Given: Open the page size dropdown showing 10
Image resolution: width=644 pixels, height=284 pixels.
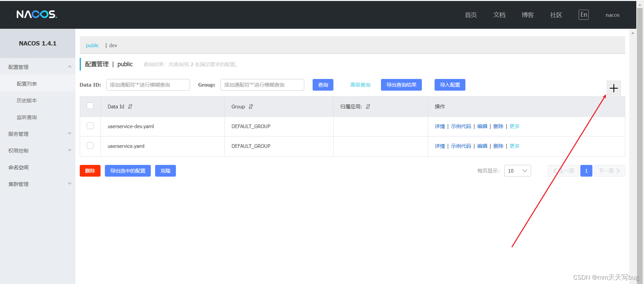Looking at the screenshot, I should click(517, 171).
